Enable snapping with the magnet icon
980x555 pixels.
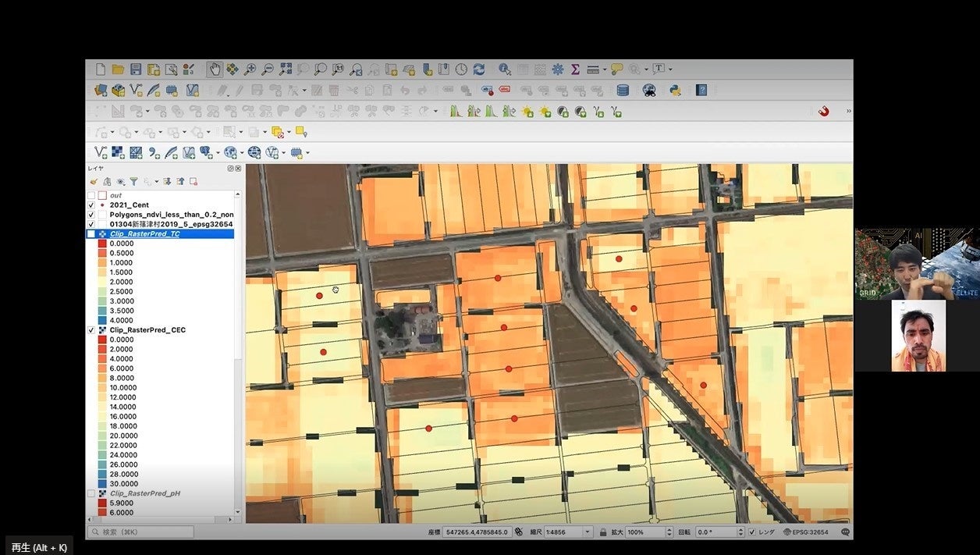[x=823, y=111]
